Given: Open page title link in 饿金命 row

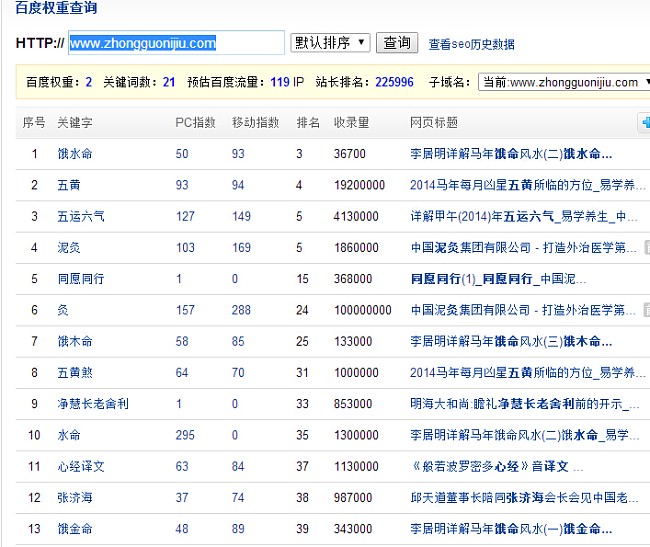Looking at the screenshot, I should (511, 529).
